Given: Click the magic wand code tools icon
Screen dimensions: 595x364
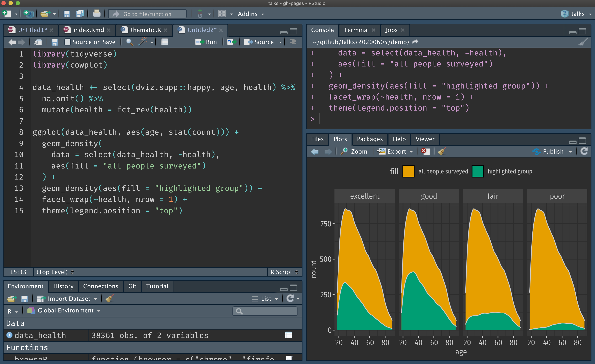Looking at the screenshot, I should [143, 42].
